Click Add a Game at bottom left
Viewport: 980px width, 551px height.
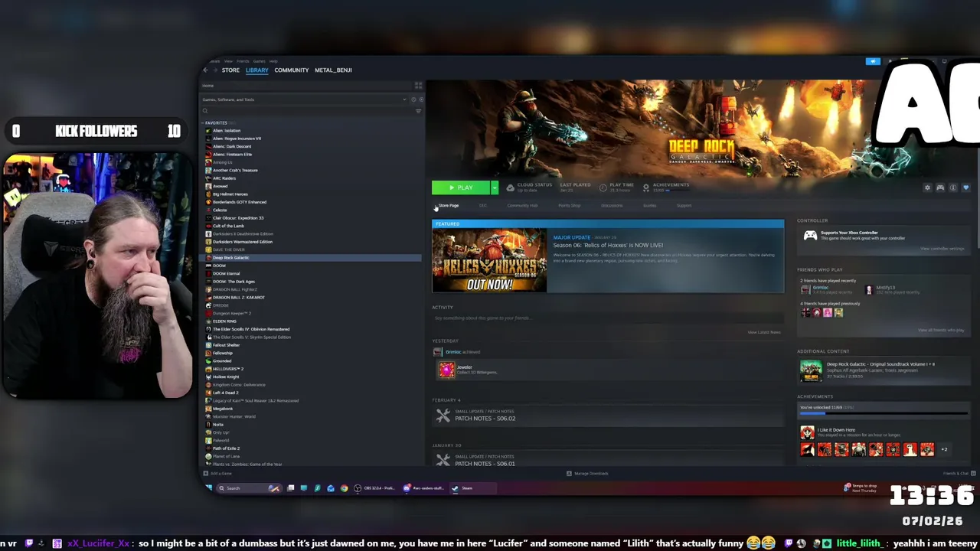point(217,473)
